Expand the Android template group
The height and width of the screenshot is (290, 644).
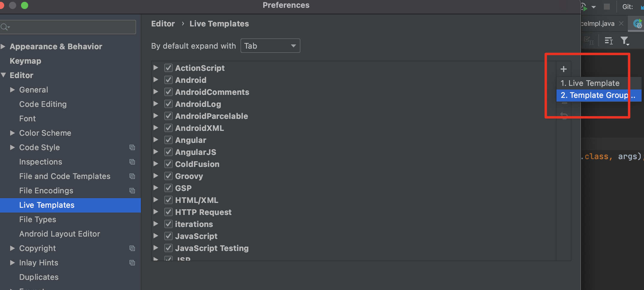(156, 80)
